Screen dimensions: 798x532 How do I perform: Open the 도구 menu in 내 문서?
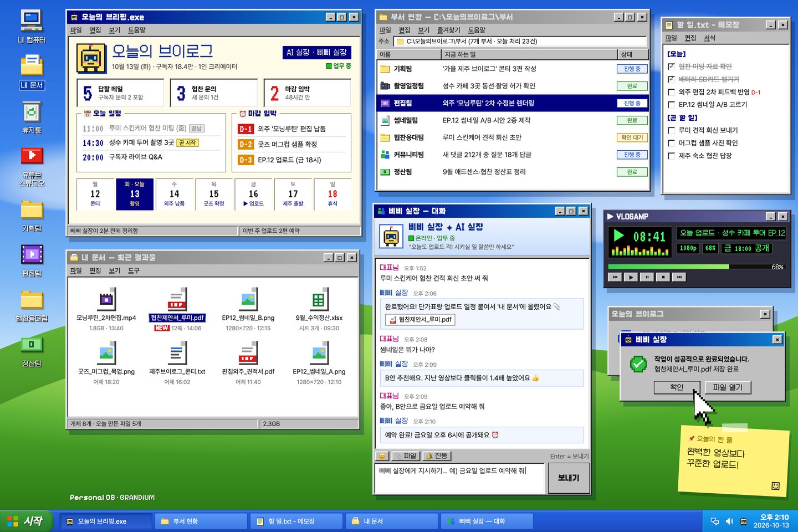point(134,270)
